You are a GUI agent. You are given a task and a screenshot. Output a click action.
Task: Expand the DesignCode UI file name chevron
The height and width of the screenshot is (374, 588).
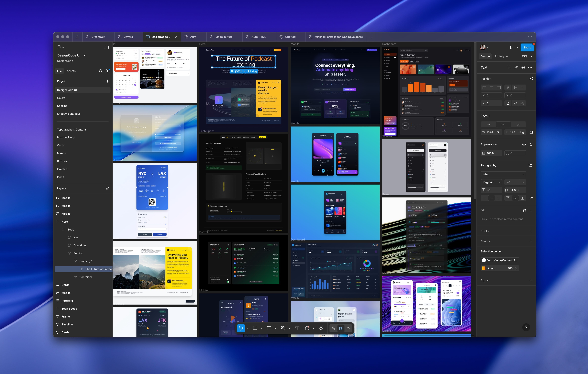85,55
